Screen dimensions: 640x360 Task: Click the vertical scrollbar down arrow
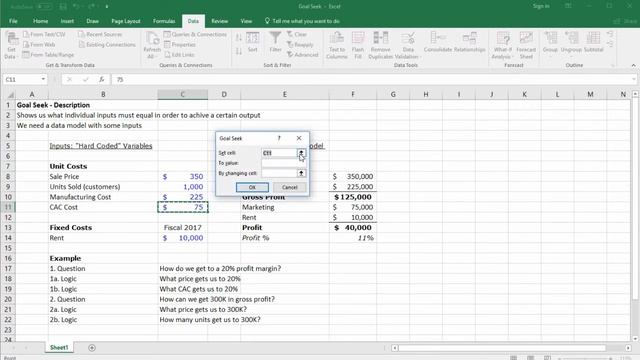[635, 338]
